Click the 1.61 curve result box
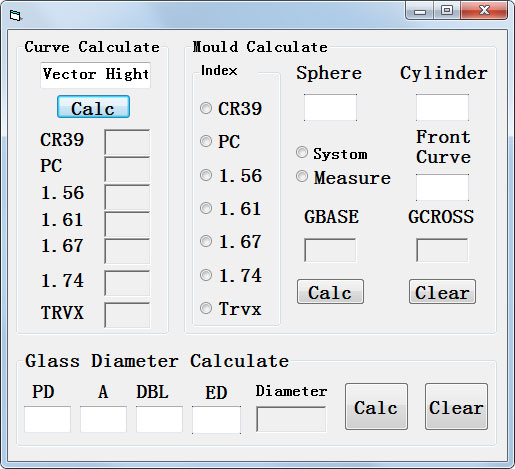The width and height of the screenshot is (515, 469). (x=127, y=224)
